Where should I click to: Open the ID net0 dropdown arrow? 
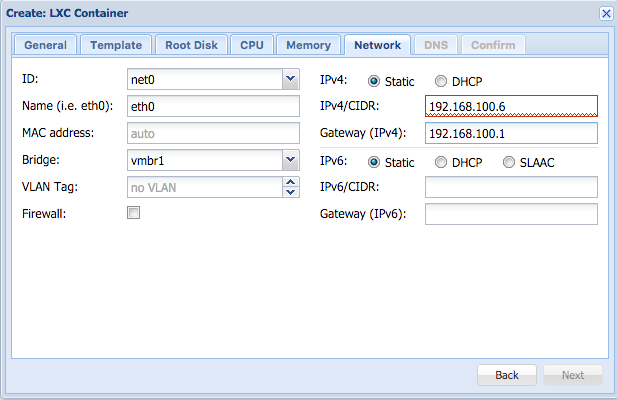pyautogui.click(x=291, y=79)
